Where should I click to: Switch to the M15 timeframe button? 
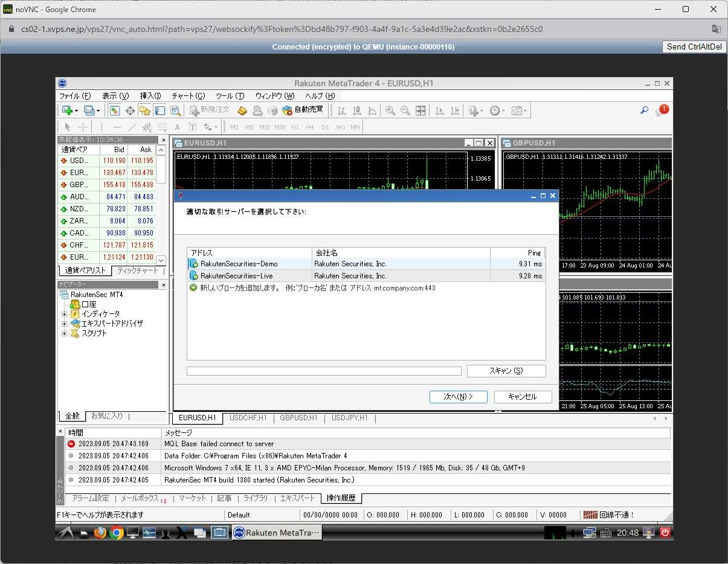tap(265, 127)
